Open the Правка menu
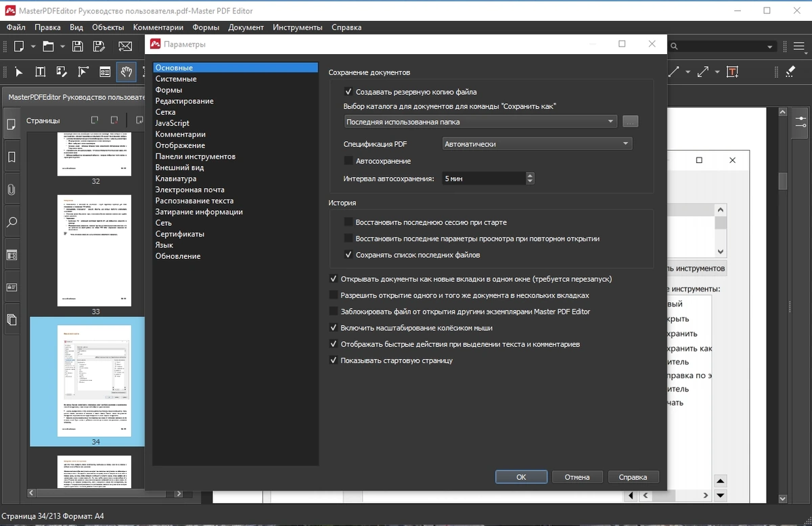Screen dimensions: 812x526 pyautogui.click(x=47, y=27)
